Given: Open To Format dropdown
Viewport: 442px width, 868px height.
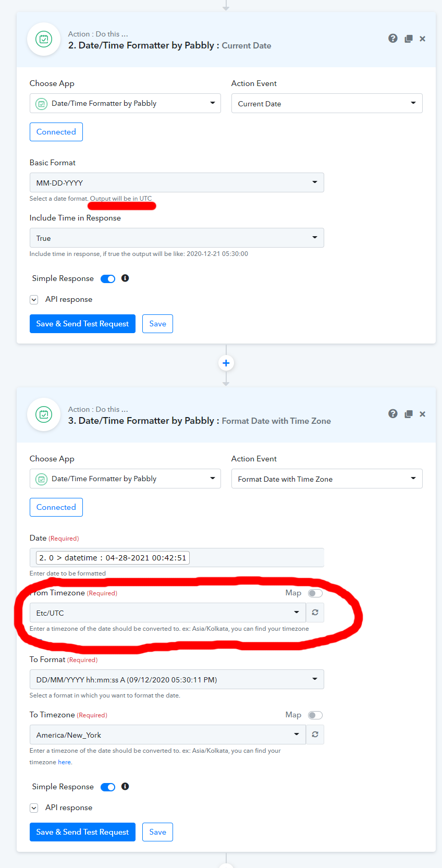Looking at the screenshot, I should [x=177, y=679].
